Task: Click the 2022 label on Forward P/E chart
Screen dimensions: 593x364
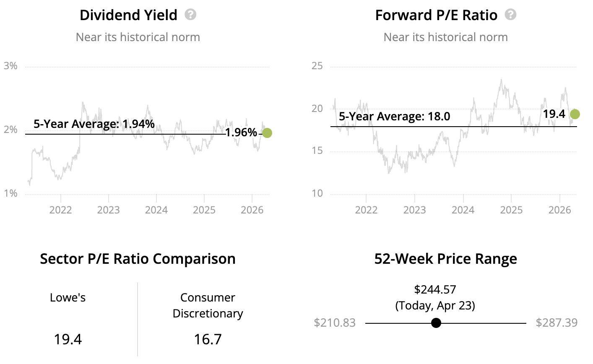Action: 367,210
